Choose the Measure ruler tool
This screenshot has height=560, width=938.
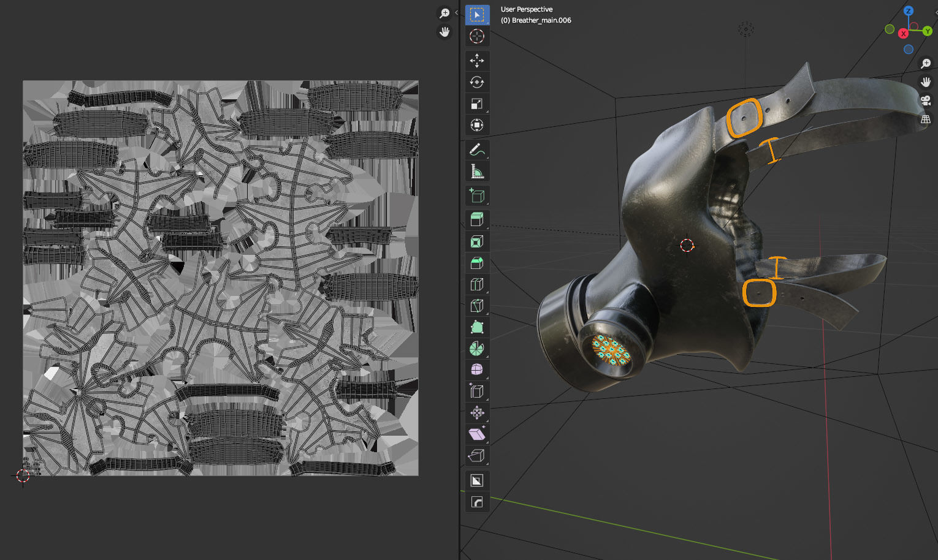pyautogui.click(x=477, y=171)
